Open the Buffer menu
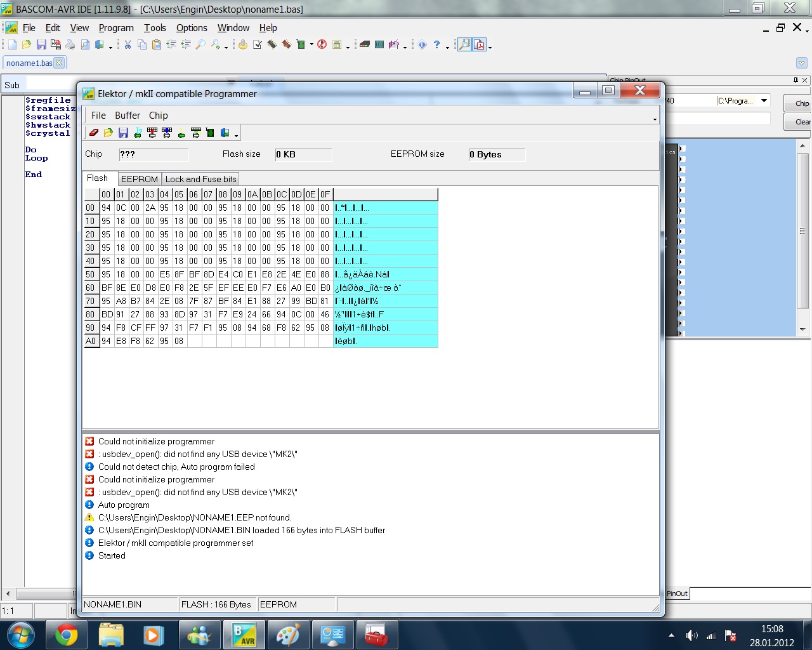Image resolution: width=812 pixels, height=650 pixels. pos(128,116)
